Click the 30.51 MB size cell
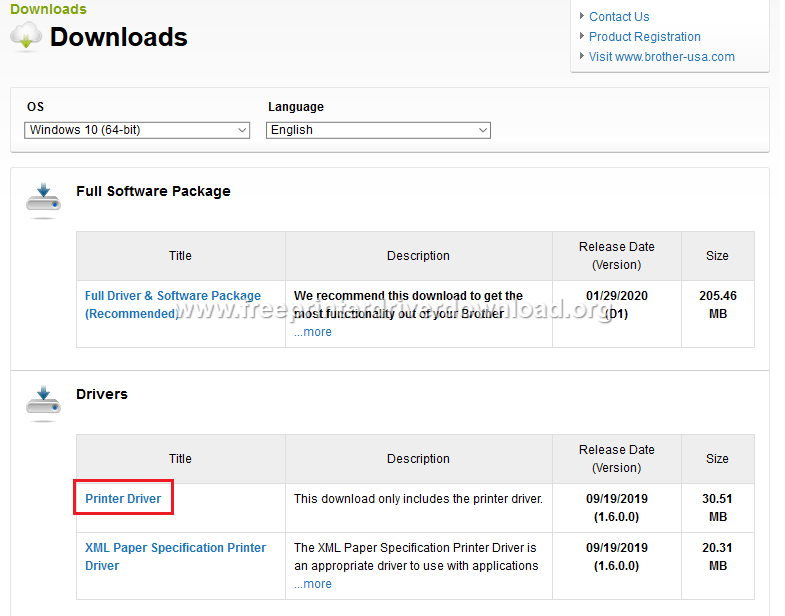Viewport: 785px width, 616px height. tap(717, 507)
